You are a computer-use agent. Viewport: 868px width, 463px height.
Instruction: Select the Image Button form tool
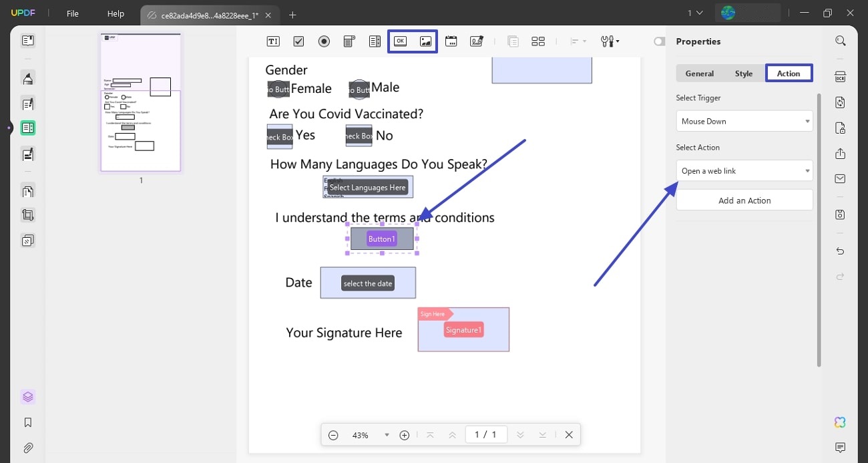point(425,41)
